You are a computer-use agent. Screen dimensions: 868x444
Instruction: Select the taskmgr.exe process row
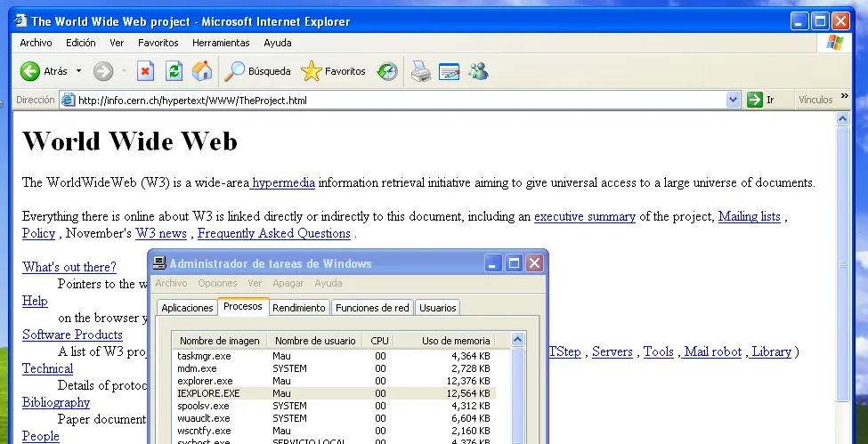[334, 356]
